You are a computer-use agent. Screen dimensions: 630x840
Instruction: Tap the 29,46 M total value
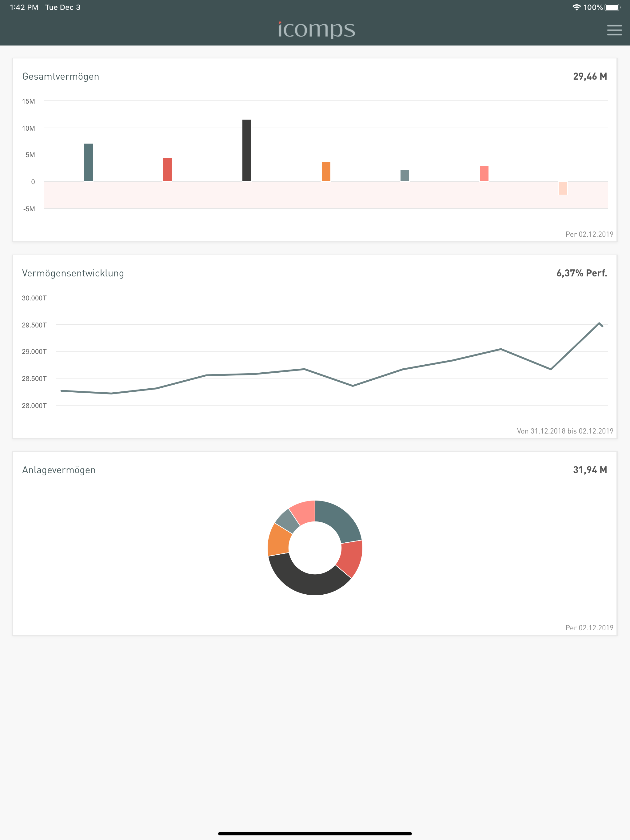click(x=590, y=76)
